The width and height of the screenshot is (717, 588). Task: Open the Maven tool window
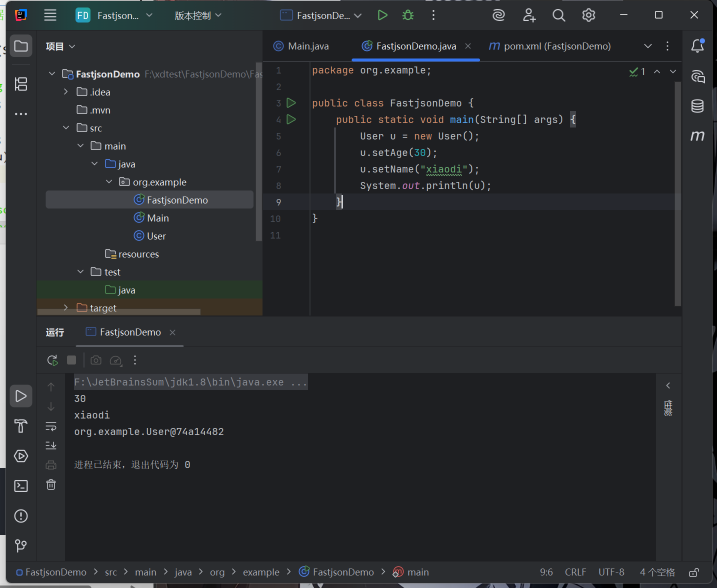[x=697, y=135]
